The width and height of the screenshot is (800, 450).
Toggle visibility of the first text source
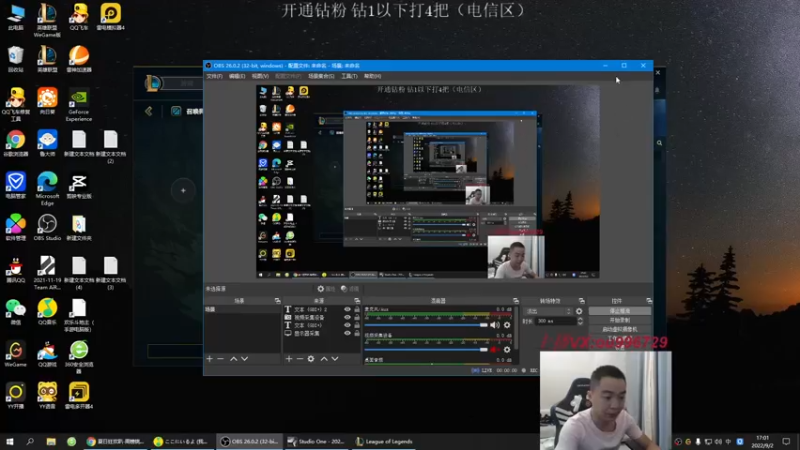pyautogui.click(x=347, y=309)
